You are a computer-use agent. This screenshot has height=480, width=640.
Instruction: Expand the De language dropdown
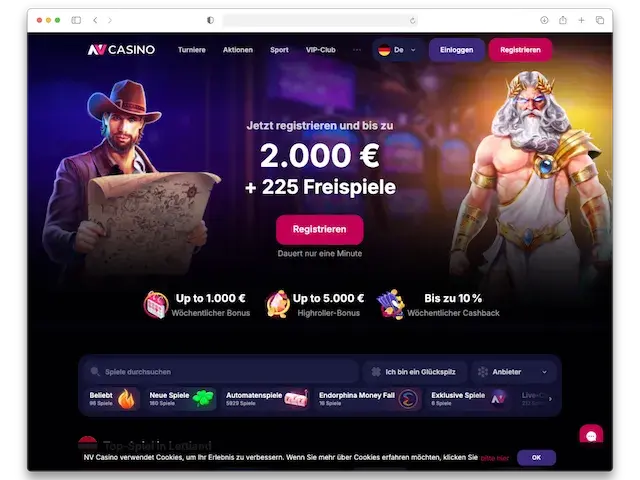[397, 50]
